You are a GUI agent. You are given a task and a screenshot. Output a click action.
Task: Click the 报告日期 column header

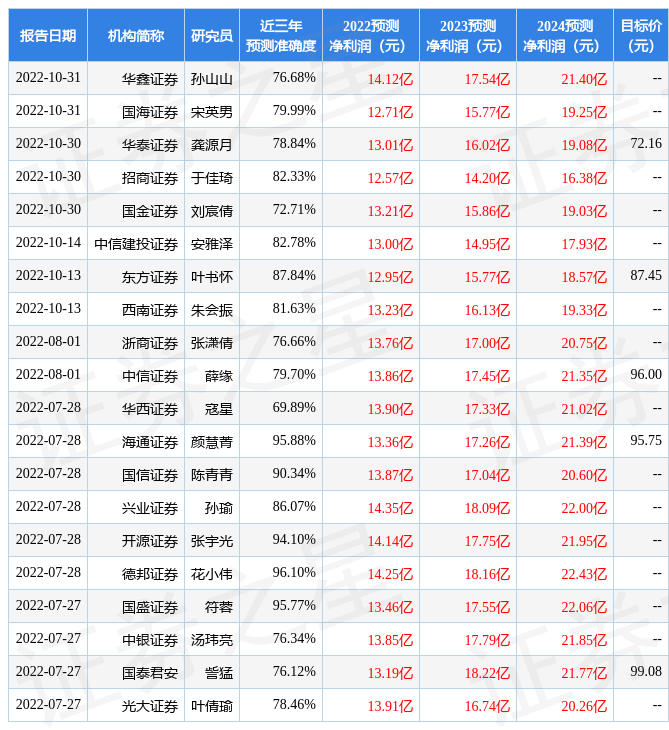pyautogui.click(x=48, y=35)
